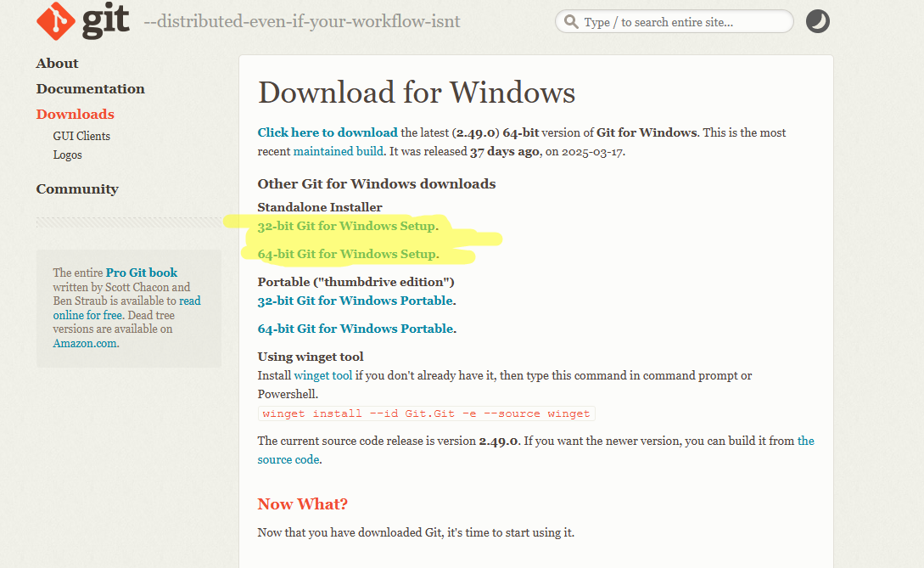This screenshot has height=568, width=924.
Task: Click the 'Click here to download' link
Action: pos(328,132)
